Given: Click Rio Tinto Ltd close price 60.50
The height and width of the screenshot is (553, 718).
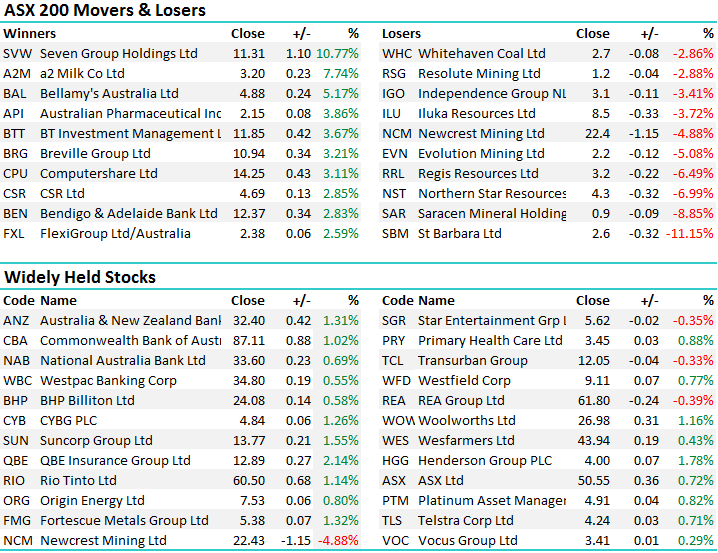Looking at the screenshot, I should click(x=248, y=480).
